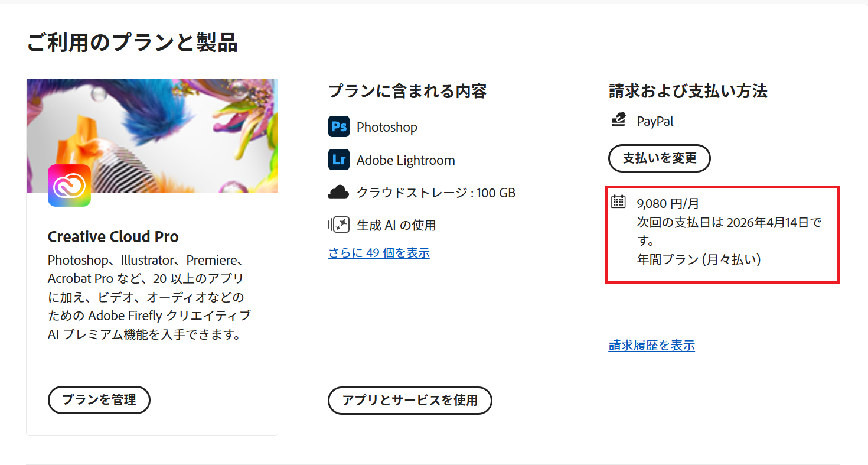
Task: Click the generative AI sparkle icon
Action: (338, 225)
